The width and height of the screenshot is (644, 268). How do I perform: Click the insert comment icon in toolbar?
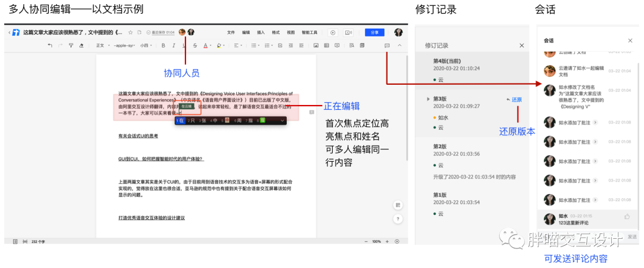point(337,45)
